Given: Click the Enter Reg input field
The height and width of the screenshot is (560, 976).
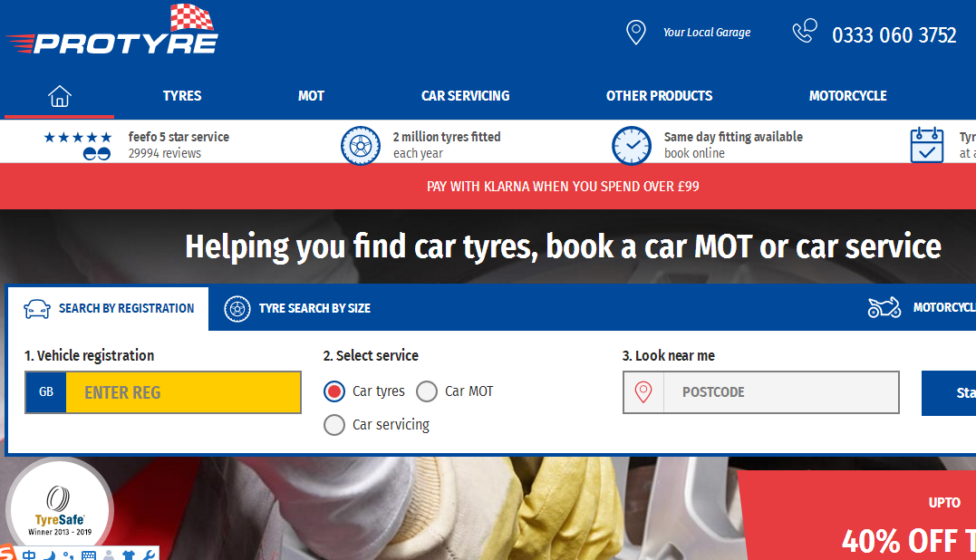Looking at the screenshot, I should [x=184, y=392].
